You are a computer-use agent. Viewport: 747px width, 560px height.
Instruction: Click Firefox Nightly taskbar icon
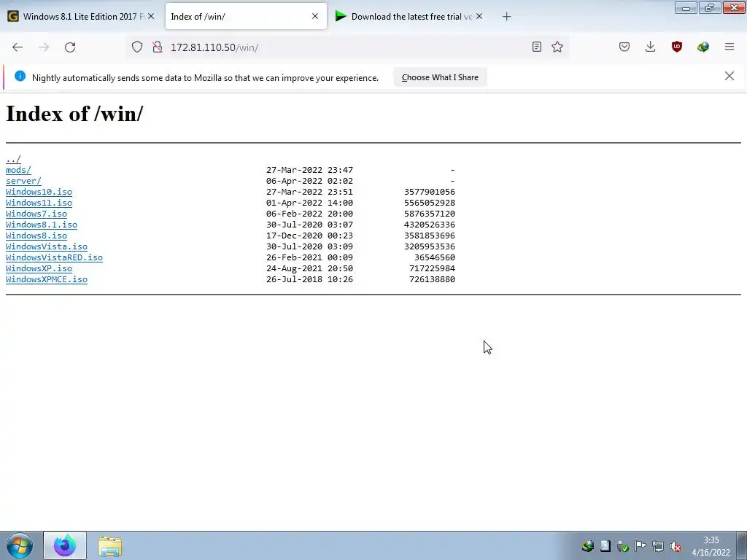[65, 545]
